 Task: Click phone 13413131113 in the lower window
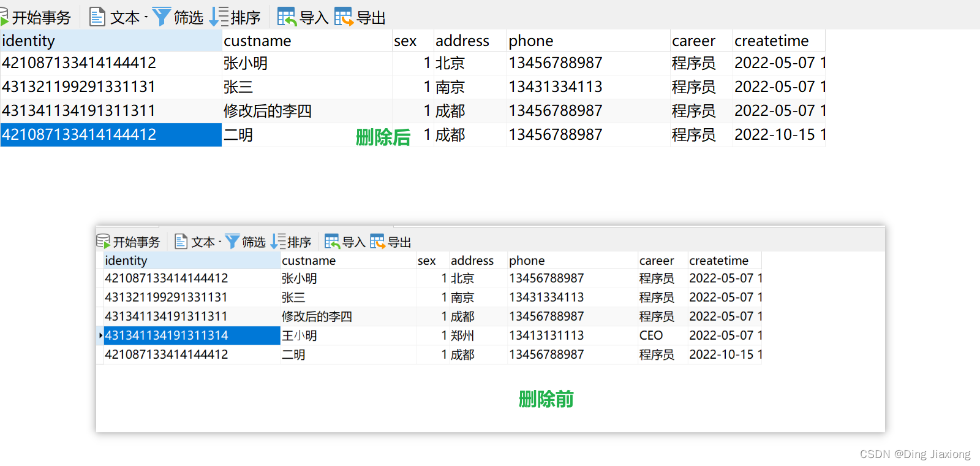coord(572,335)
